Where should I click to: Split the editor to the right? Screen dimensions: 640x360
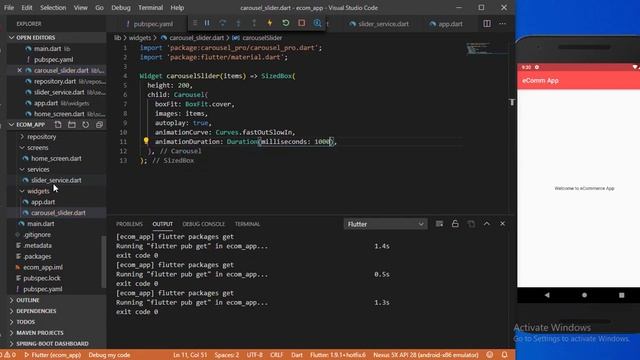click(x=487, y=24)
